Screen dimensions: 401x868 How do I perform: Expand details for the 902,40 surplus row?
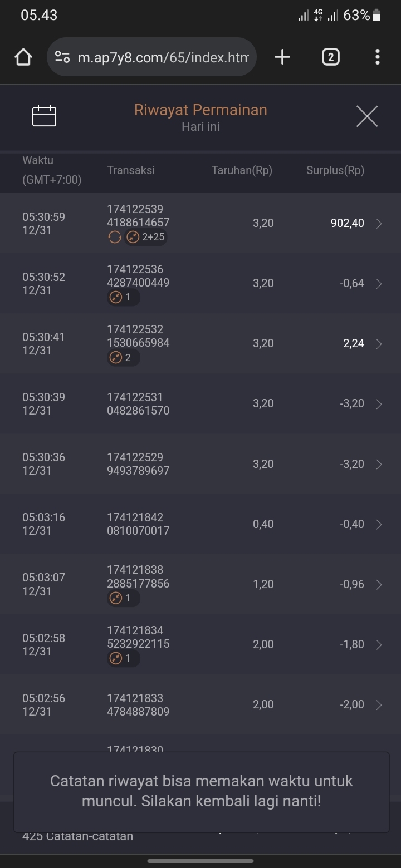(x=379, y=224)
